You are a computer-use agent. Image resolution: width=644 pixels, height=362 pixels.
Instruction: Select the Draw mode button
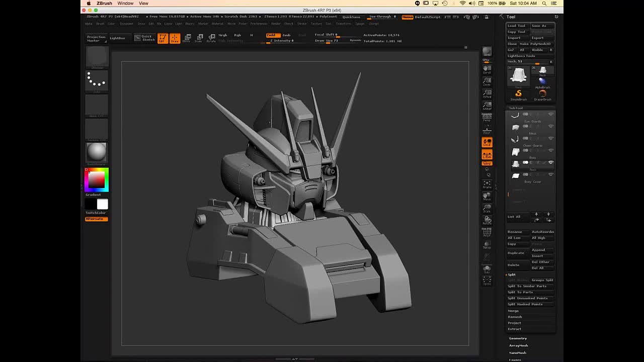coord(175,38)
